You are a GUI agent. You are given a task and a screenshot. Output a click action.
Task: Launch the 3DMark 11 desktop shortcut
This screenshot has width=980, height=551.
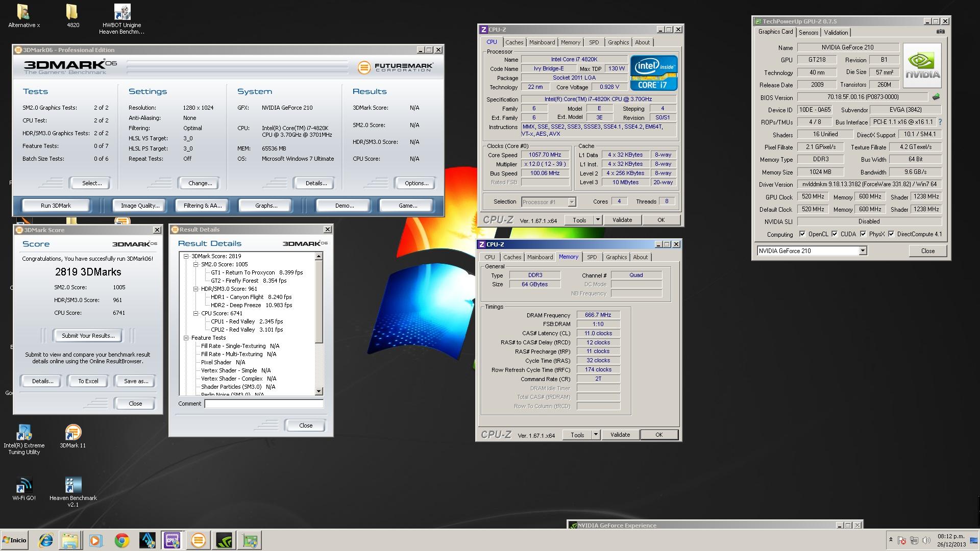72,436
